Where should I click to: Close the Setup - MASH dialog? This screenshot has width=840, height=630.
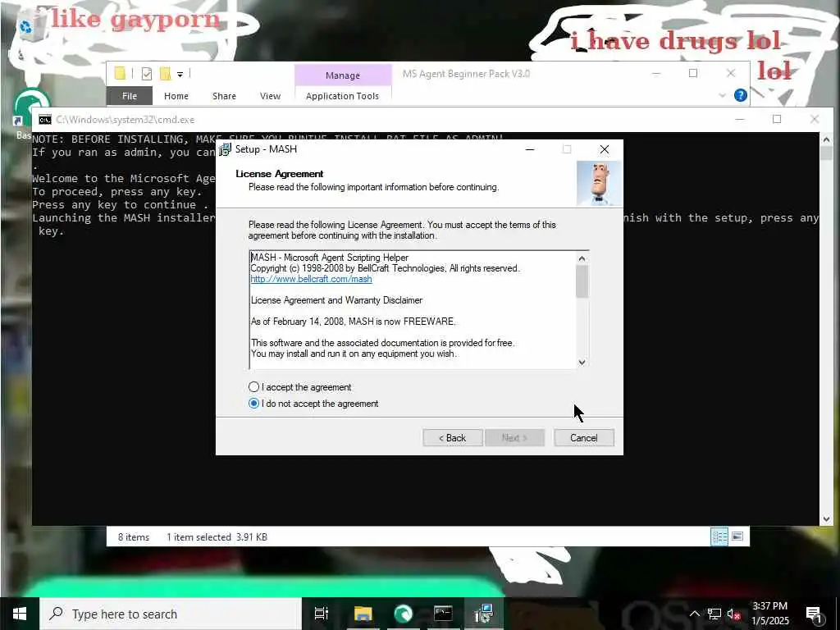click(x=605, y=149)
